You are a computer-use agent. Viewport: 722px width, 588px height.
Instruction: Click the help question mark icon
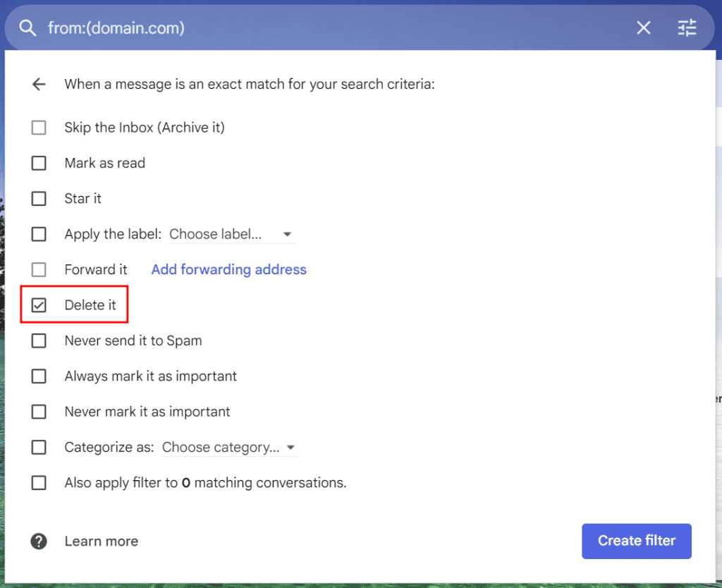39,541
